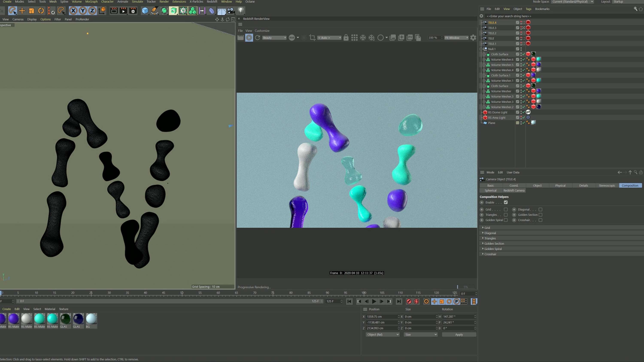Enable the Golden Spiral checkbox
644x362 pixels.
[x=506, y=220]
